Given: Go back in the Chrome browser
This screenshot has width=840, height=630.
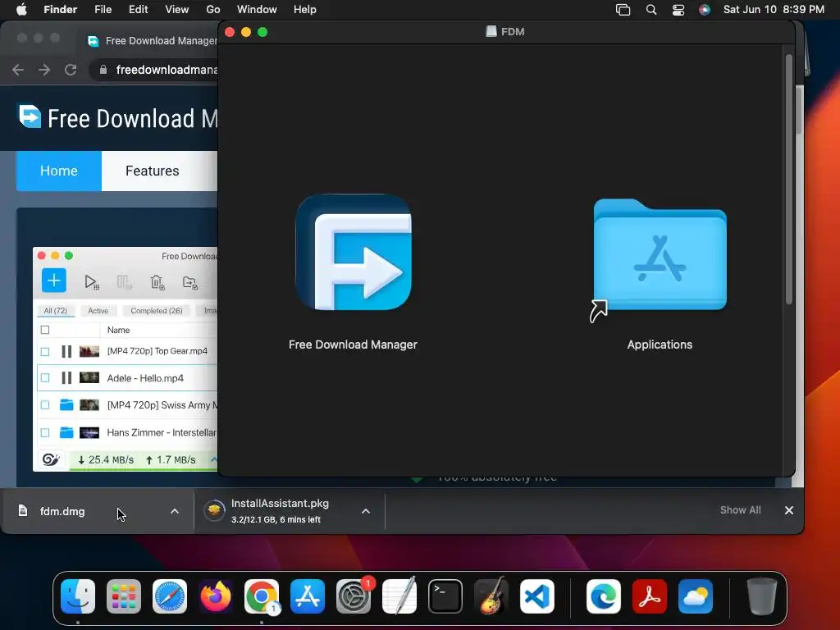Looking at the screenshot, I should 18,70.
